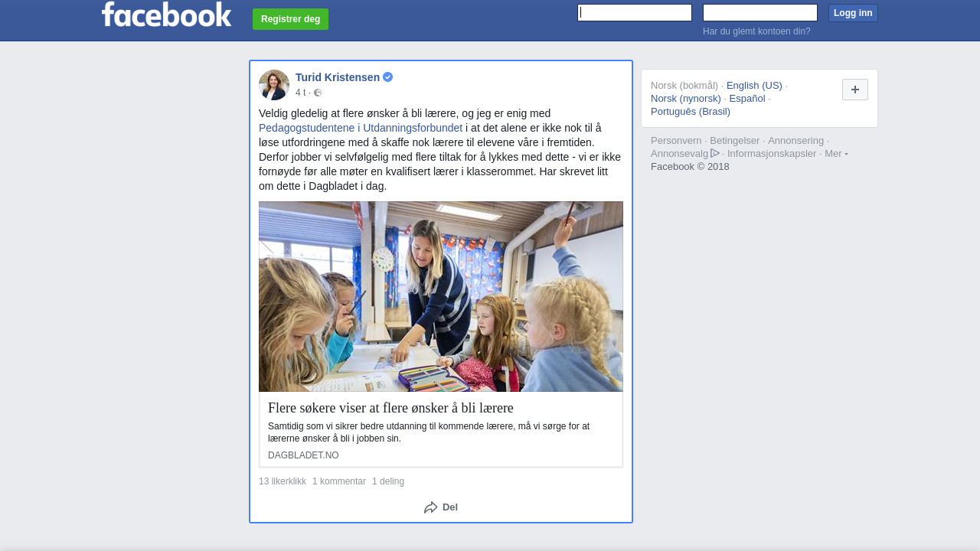
Task: Switch language to Norsk (nynorsk)
Action: 686,99
